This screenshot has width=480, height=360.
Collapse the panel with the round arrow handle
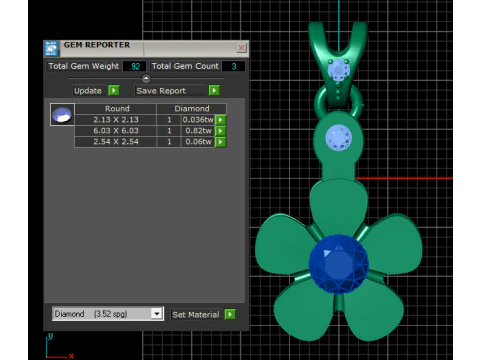[146, 78]
